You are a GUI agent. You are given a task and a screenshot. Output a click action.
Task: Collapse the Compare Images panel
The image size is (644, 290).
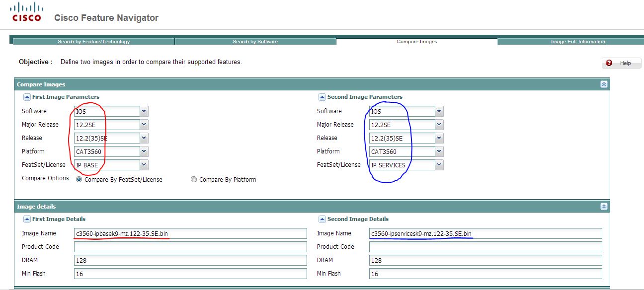pyautogui.click(x=604, y=84)
